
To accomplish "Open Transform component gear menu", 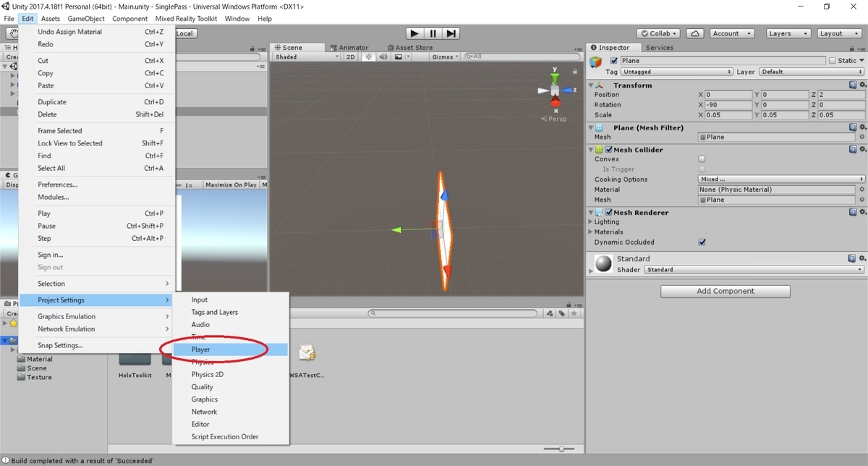I will (x=861, y=85).
